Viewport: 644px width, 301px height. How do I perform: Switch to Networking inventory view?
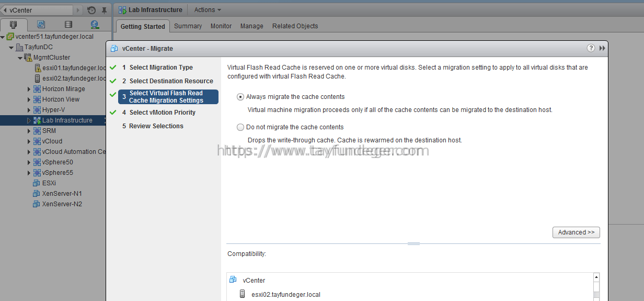point(95,24)
